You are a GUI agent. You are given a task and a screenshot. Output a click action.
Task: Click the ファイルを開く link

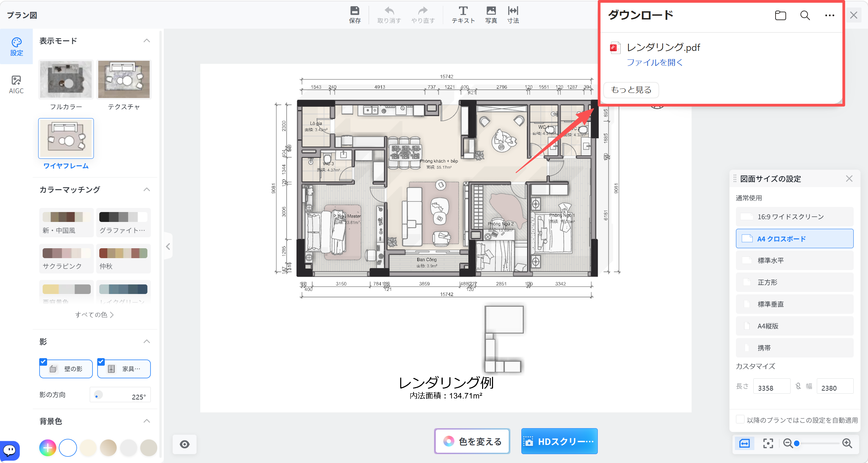(655, 62)
